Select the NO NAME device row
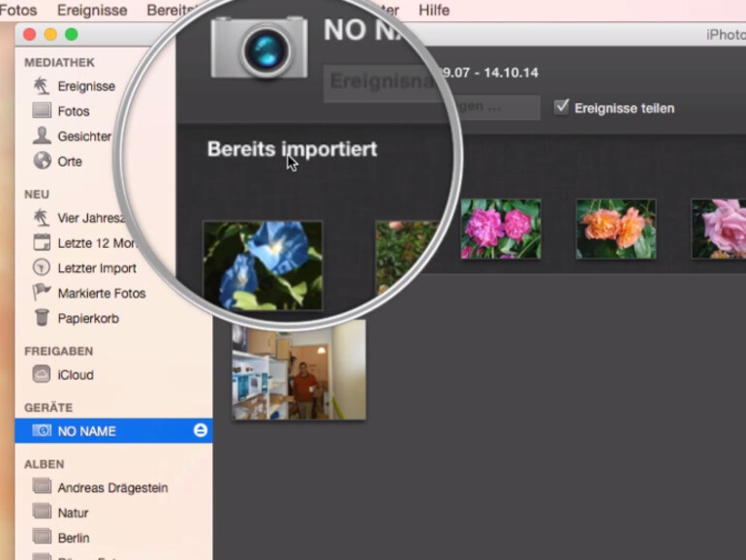The width and height of the screenshot is (746, 560). [x=113, y=430]
